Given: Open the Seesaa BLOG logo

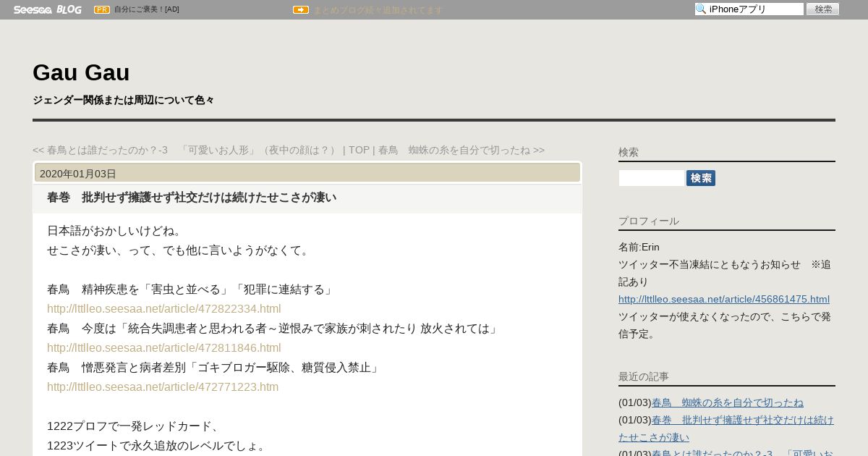Looking at the screenshot, I should 47,9.
